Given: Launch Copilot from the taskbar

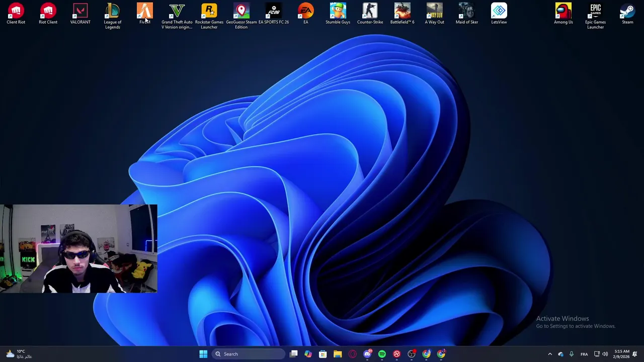Looking at the screenshot, I should [x=308, y=354].
